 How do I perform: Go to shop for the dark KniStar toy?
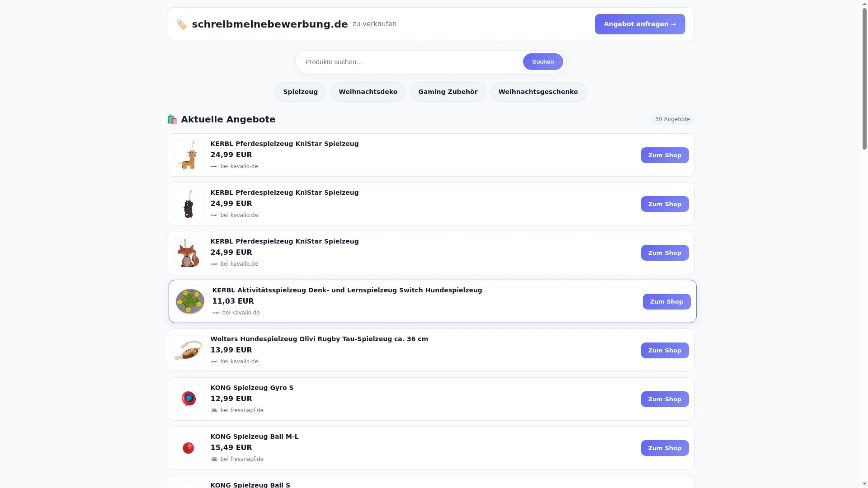pos(665,204)
